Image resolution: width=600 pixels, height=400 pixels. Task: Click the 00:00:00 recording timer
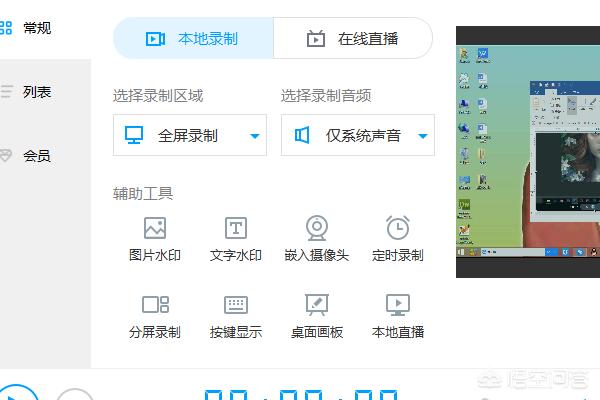point(301,395)
